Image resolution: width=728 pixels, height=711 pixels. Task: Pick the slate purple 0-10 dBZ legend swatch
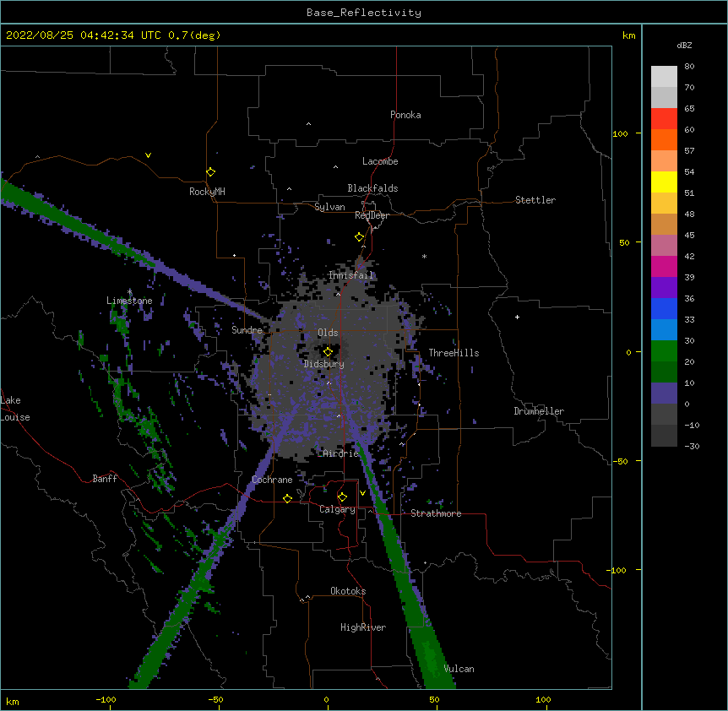pyautogui.click(x=664, y=393)
